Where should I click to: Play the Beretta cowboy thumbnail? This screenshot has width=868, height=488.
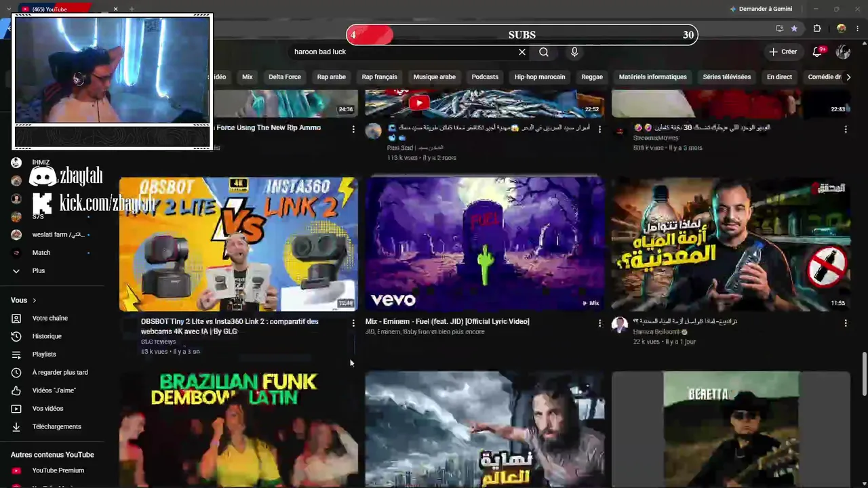(x=731, y=429)
